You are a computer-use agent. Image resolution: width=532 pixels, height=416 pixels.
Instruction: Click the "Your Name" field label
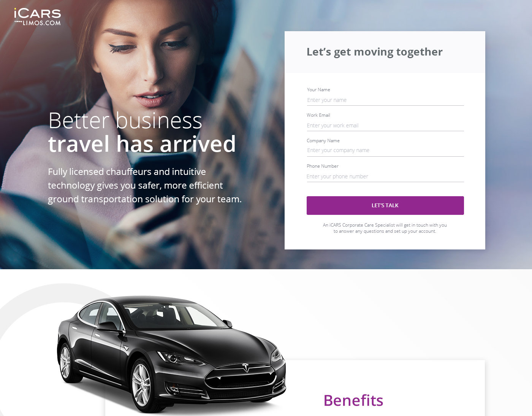[318, 90]
